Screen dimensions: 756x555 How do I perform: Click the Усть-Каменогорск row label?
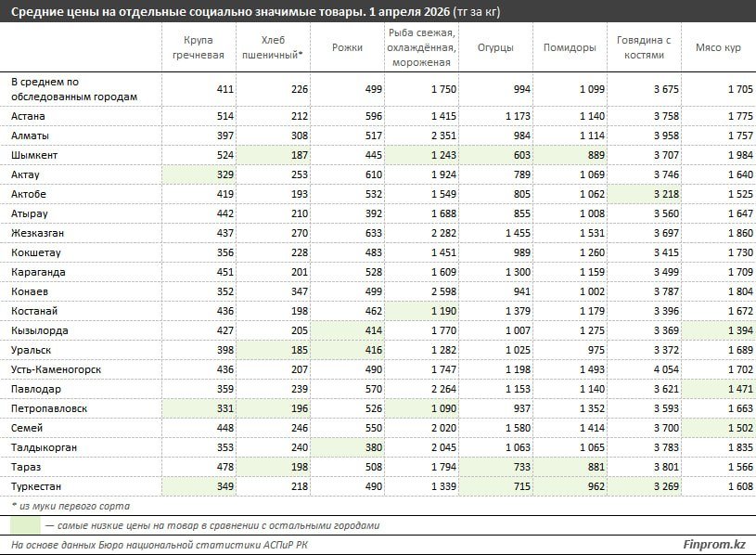56,369
